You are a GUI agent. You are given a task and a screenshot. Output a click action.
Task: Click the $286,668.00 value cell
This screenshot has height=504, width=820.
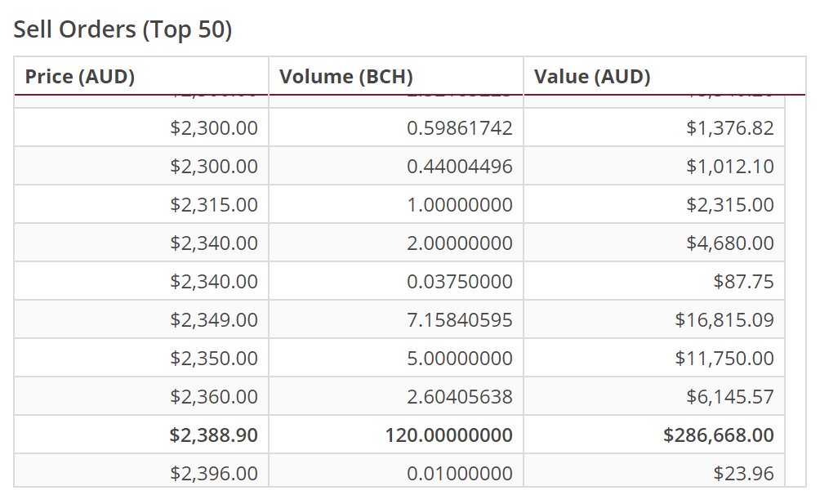pyautogui.click(x=719, y=435)
